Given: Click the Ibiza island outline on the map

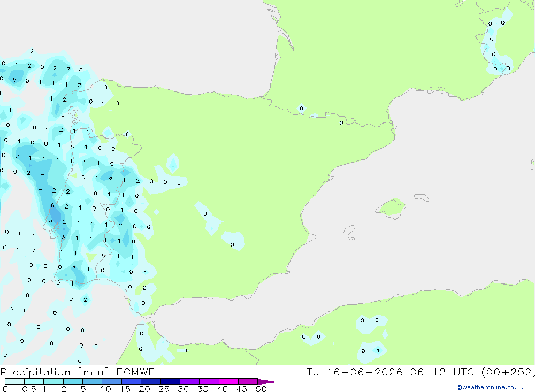Looking at the screenshot, I should 349,230.
